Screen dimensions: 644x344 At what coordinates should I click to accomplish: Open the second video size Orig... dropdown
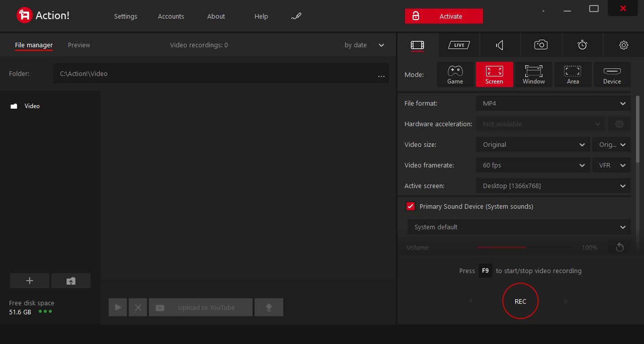coord(611,144)
